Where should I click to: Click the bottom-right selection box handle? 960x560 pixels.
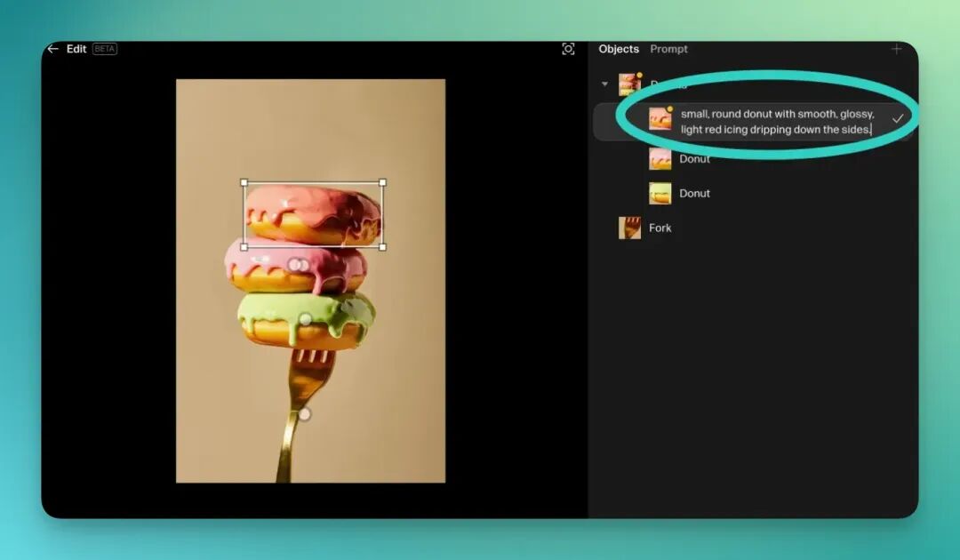click(383, 247)
